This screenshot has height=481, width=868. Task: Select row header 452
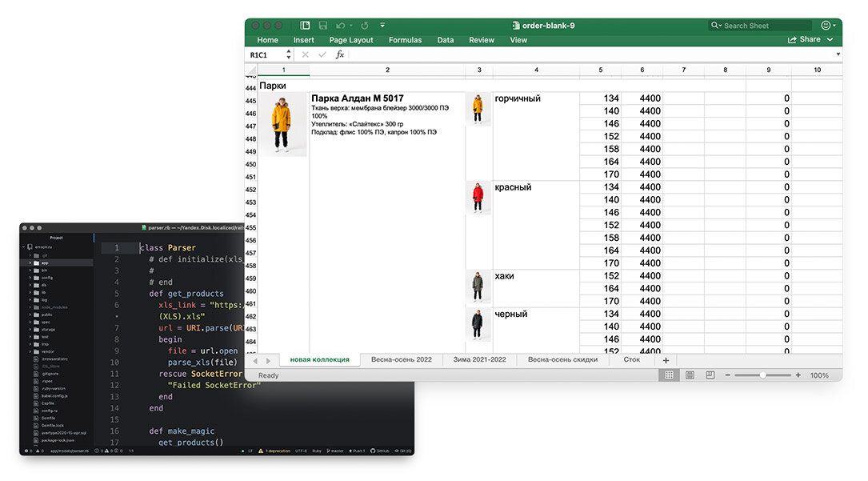(x=250, y=190)
